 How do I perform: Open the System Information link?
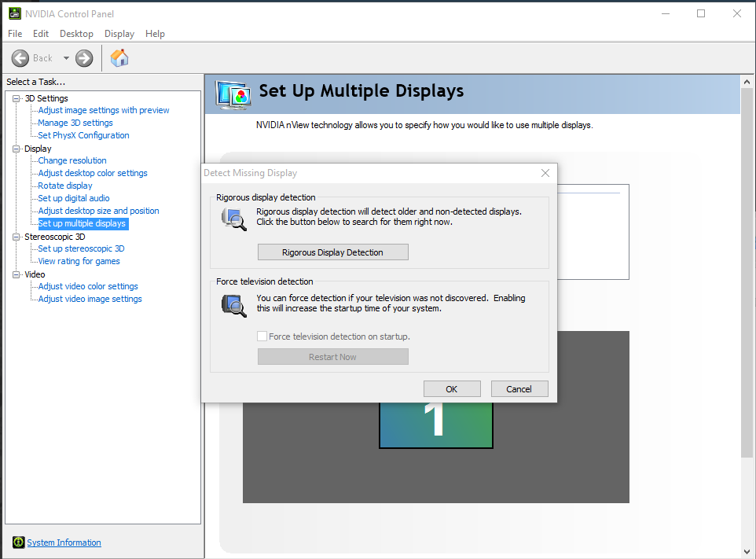tap(64, 542)
